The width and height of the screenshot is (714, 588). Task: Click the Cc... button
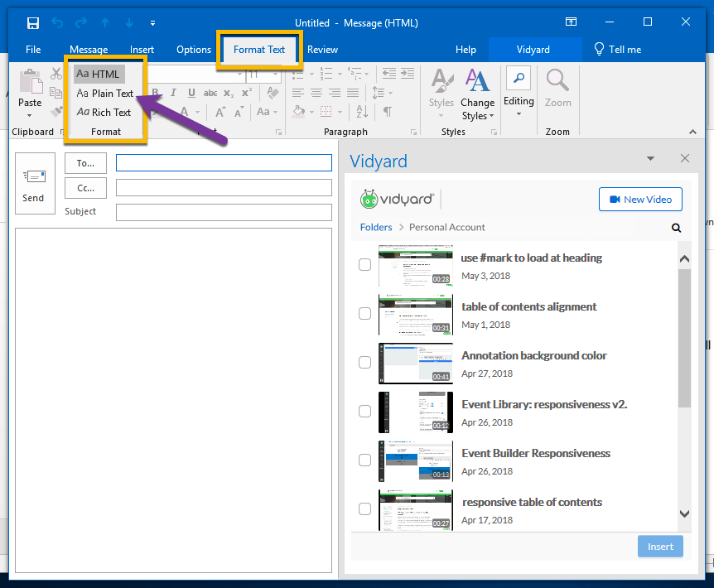point(85,188)
